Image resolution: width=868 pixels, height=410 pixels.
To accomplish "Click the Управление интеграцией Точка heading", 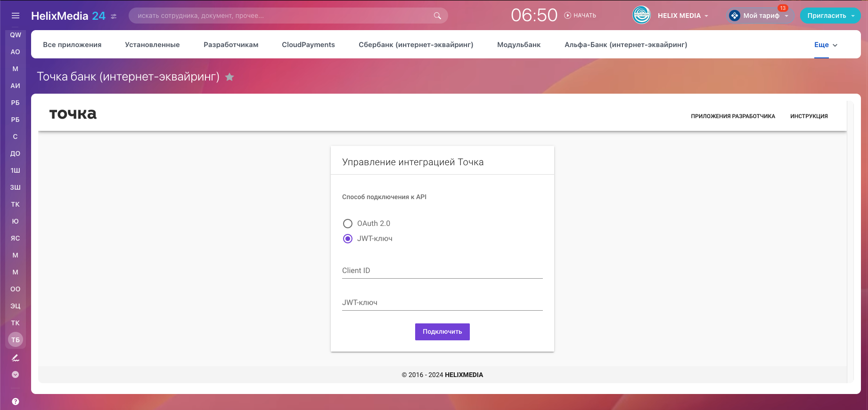I will tap(413, 162).
